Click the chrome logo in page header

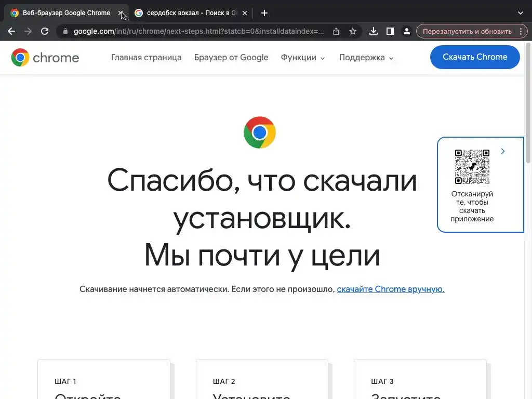click(45, 57)
